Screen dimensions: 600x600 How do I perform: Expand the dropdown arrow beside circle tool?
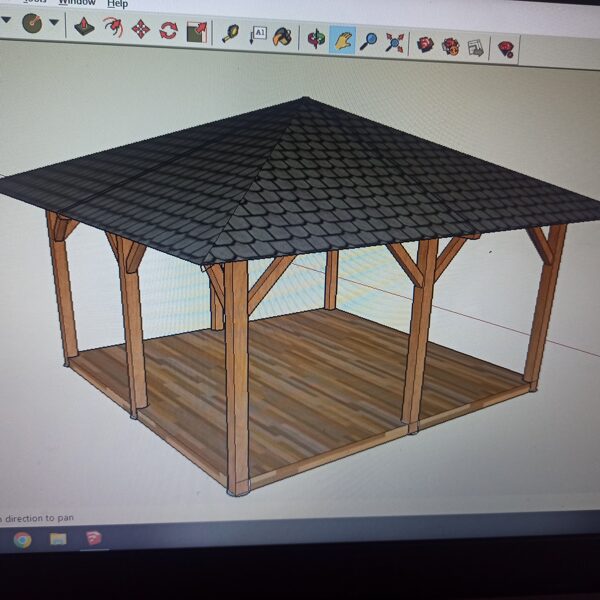54,22
